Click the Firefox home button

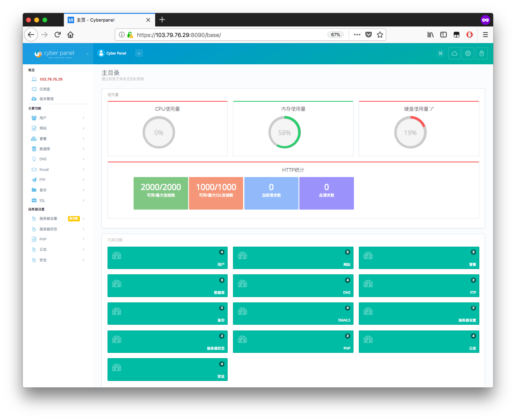coord(70,35)
